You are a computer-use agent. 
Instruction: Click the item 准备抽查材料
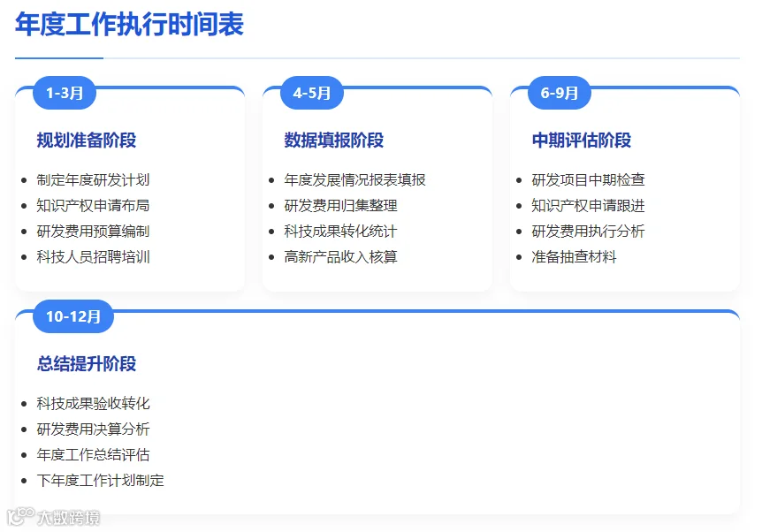tap(574, 256)
